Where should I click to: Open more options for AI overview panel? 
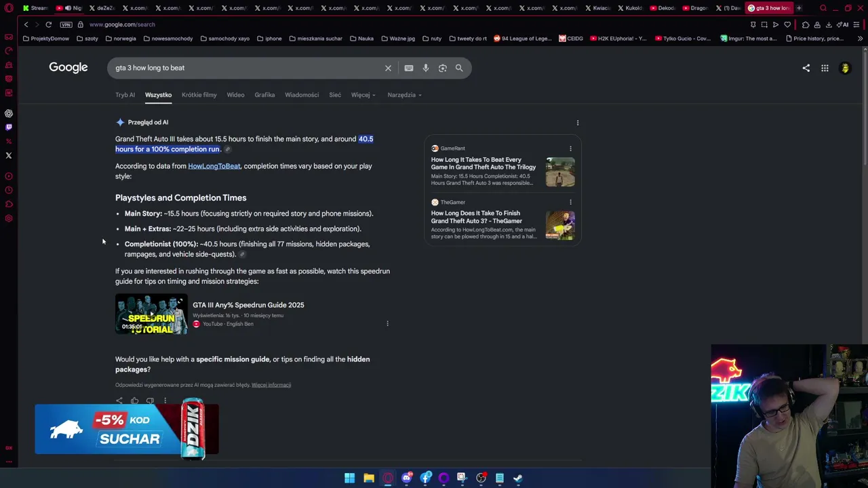click(578, 123)
